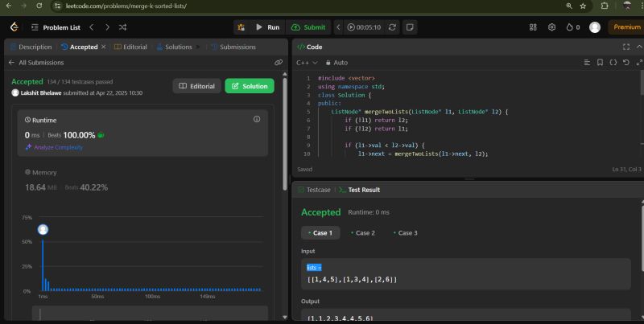Select the Test Result tab
Image resolution: width=644 pixels, height=324 pixels.
(359, 190)
